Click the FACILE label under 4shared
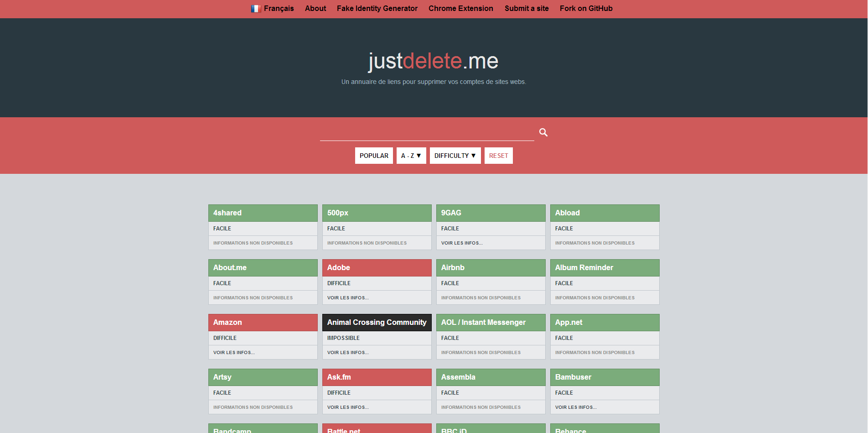Viewport: 868px width, 433px height. click(222, 229)
